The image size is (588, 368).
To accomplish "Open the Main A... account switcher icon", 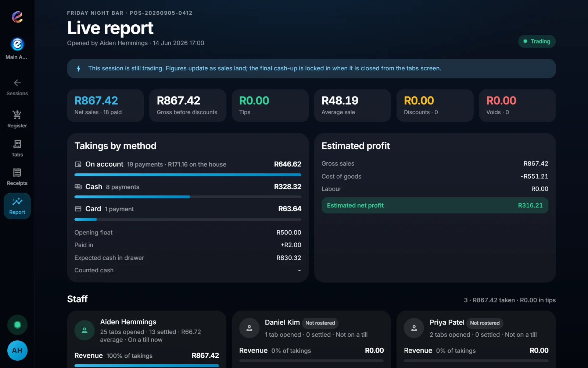I will pos(17,44).
